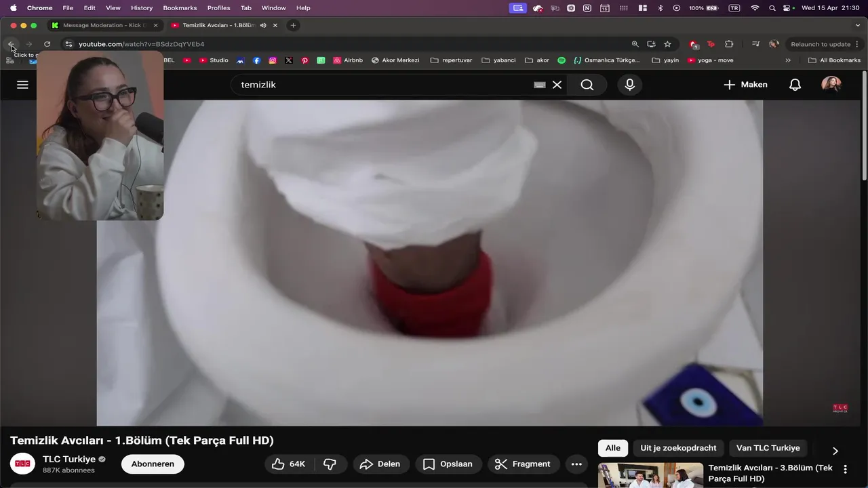Open site information icon in address bar

(x=68, y=44)
